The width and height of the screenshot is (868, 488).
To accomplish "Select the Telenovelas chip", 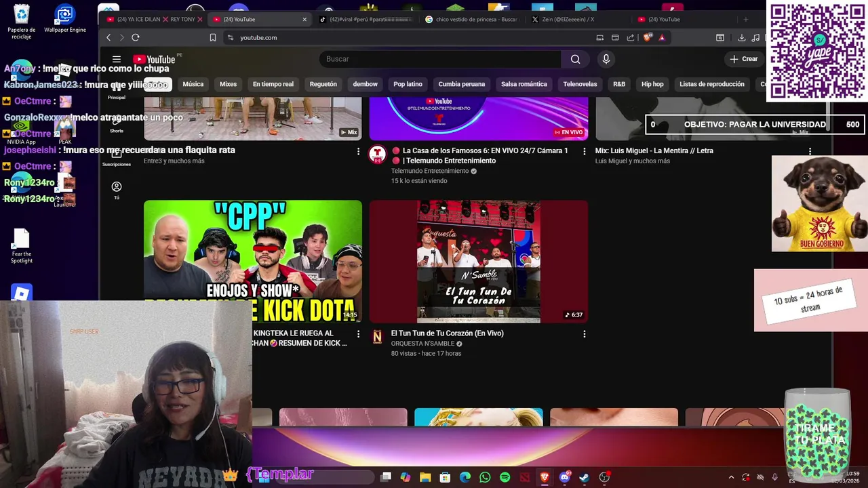I will pos(580,84).
